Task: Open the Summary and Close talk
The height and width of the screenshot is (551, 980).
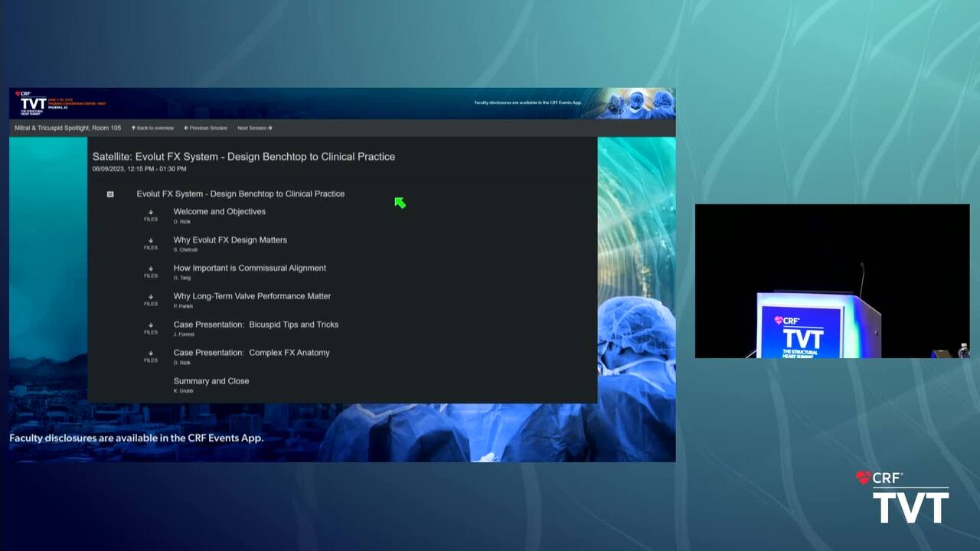Action: [211, 381]
